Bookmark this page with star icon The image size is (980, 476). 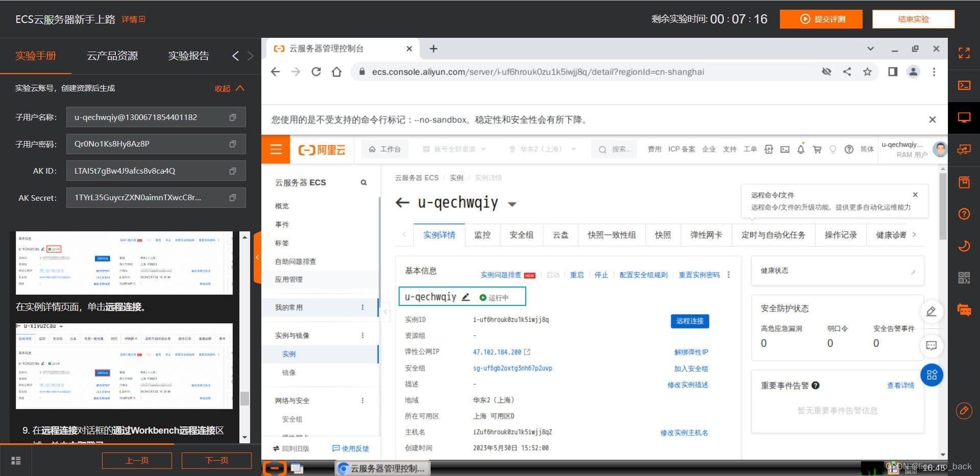tap(867, 72)
